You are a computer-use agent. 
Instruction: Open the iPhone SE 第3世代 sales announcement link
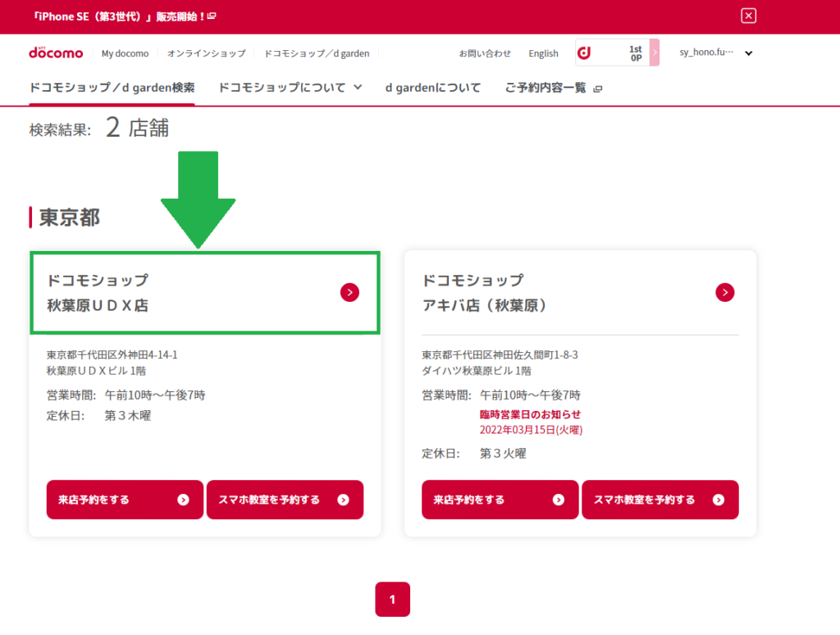(125, 16)
